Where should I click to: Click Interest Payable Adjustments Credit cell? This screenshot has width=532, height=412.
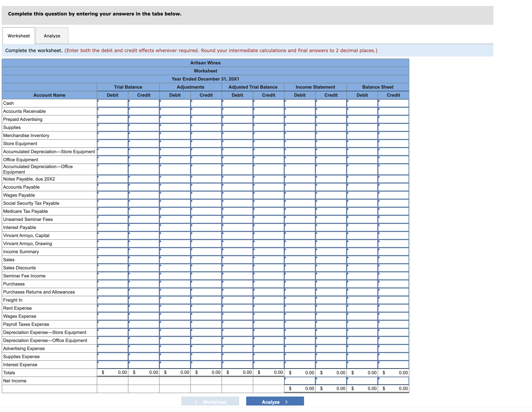tap(206, 227)
